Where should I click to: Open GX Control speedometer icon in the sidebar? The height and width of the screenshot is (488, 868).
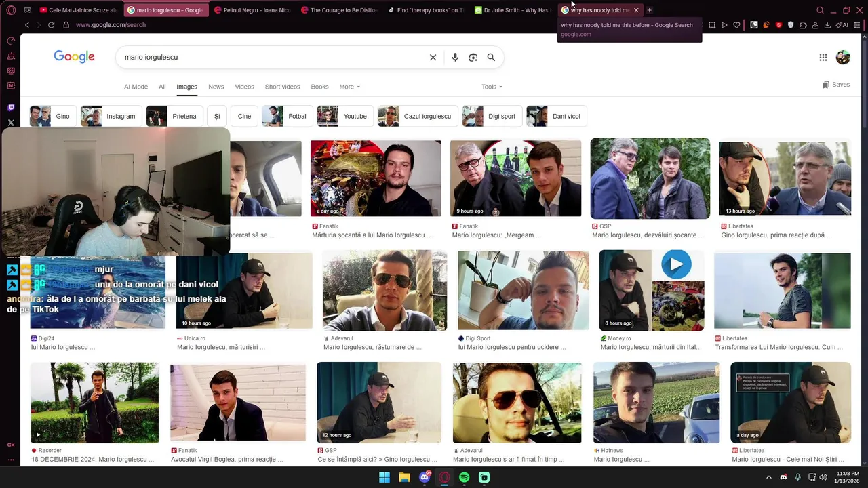(11, 41)
